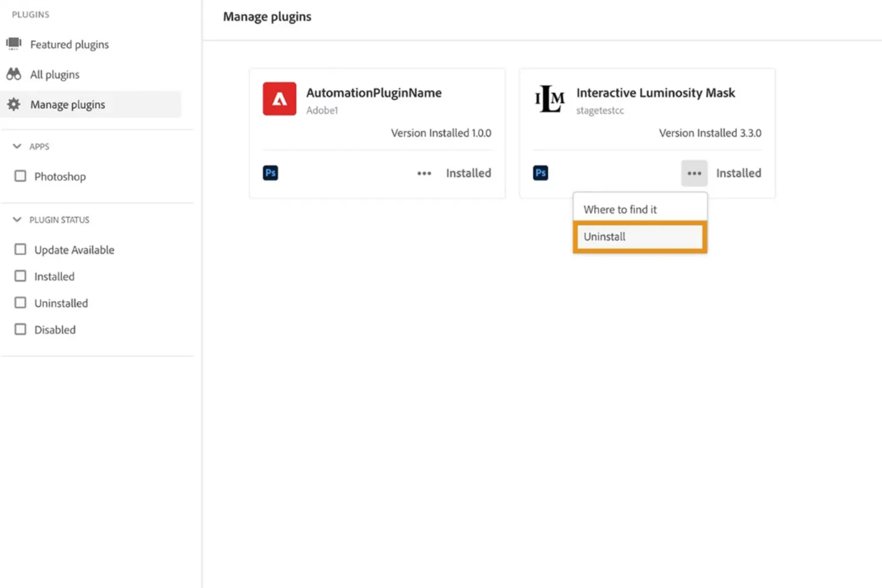The width and height of the screenshot is (882, 588).
Task: Click Photoshop icon on AutomationPluginName card
Action: (270, 173)
